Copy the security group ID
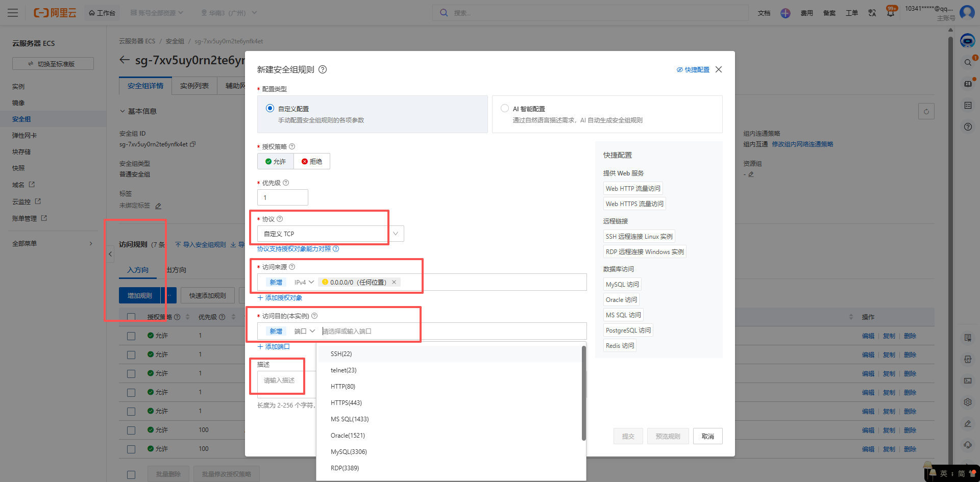 (193, 144)
